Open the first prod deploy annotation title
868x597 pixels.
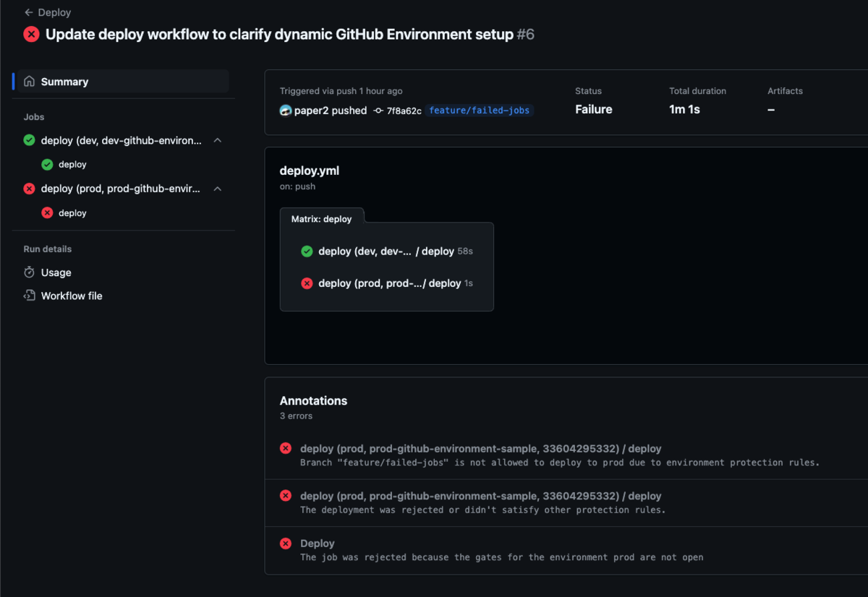click(481, 449)
